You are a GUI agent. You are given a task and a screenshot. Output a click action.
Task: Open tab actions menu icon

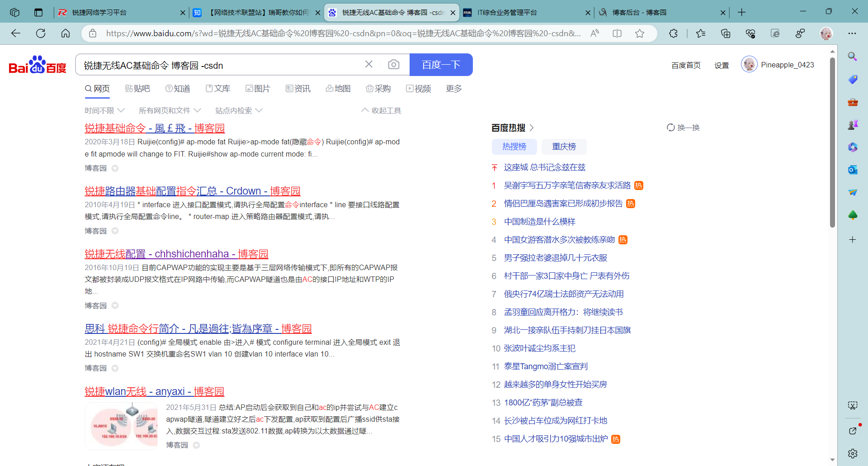coord(38,12)
